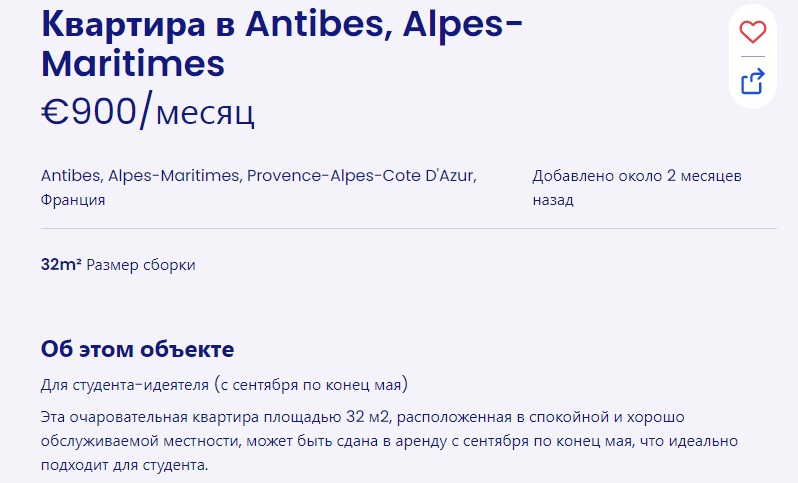Click the country text "Франция"
Viewport: 798px width, 483px height.
tap(73, 200)
